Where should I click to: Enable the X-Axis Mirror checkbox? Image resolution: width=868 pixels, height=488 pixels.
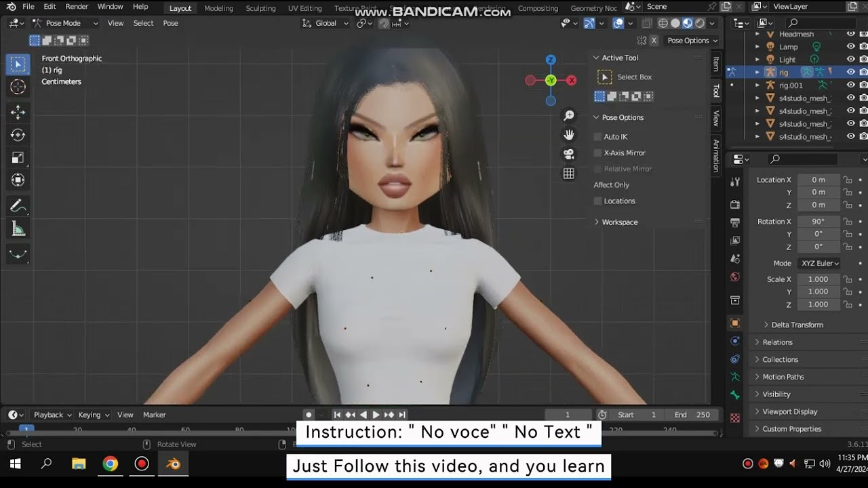click(598, 153)
